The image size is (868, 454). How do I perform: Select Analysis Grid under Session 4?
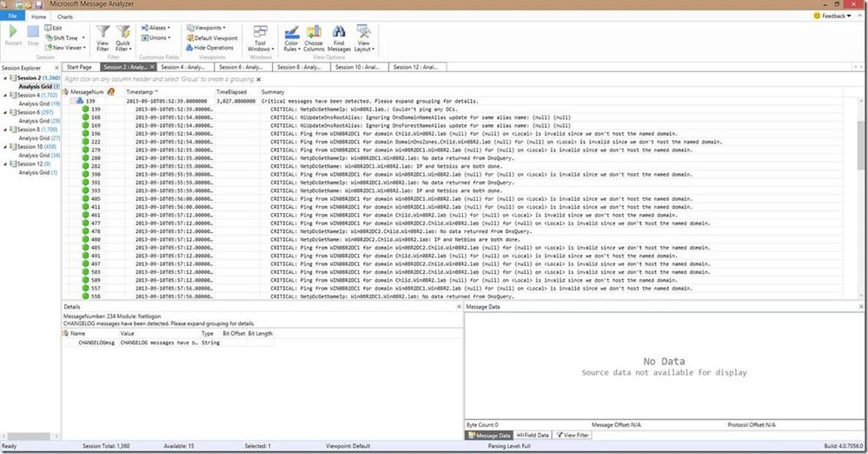pos(39,103)
